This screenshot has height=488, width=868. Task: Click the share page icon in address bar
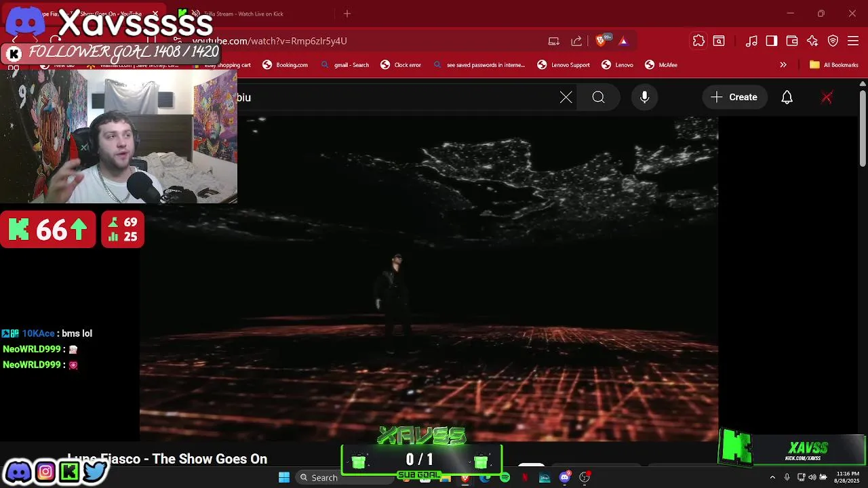(576, 41)
